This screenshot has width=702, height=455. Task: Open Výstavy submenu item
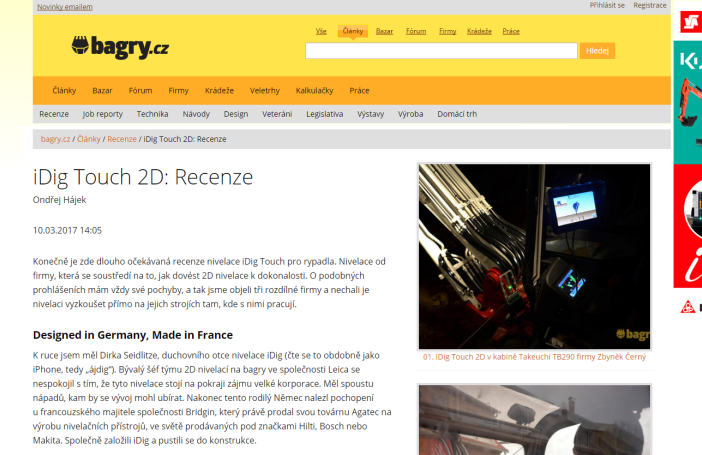pyautogui.click(x=370, y=114)
